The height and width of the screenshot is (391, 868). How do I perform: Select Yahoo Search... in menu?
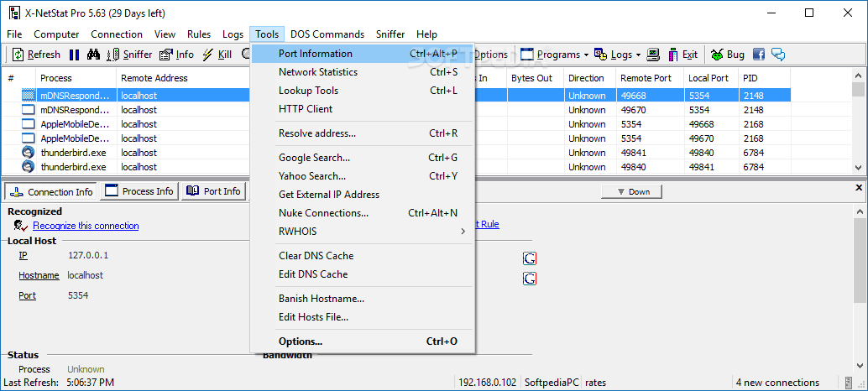point(362,176)
